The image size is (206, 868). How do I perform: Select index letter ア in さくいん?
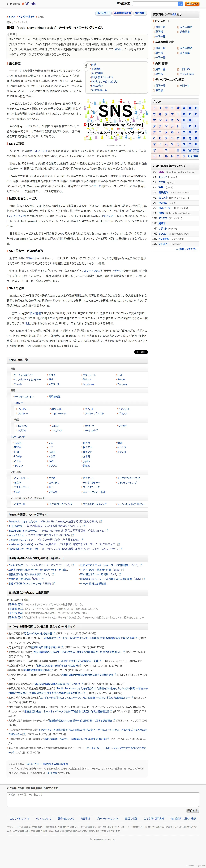(154, 108)
